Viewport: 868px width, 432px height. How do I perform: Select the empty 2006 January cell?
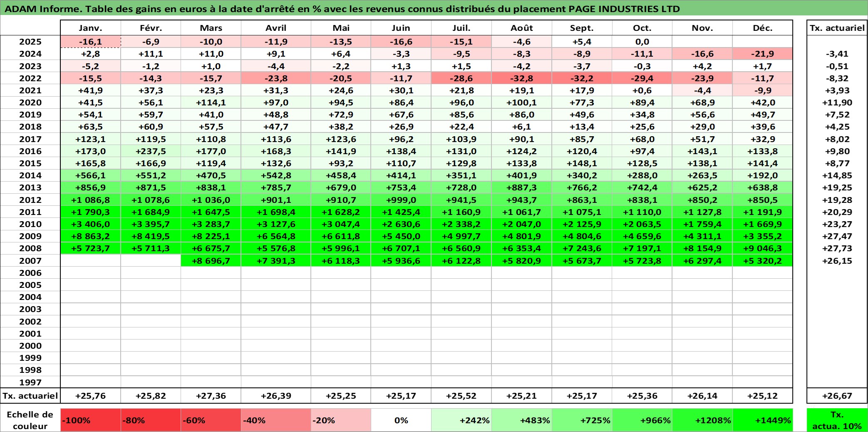(90, 273)
